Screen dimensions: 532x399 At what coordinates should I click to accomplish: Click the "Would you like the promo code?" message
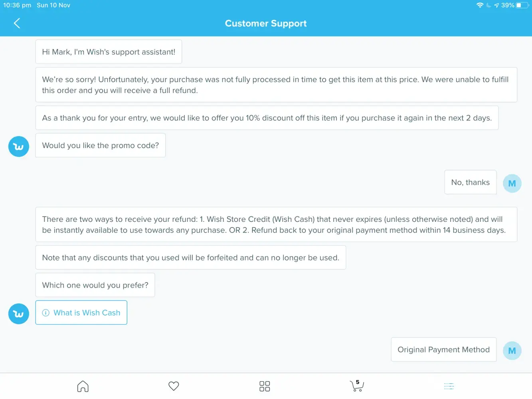tap(101, 146)
